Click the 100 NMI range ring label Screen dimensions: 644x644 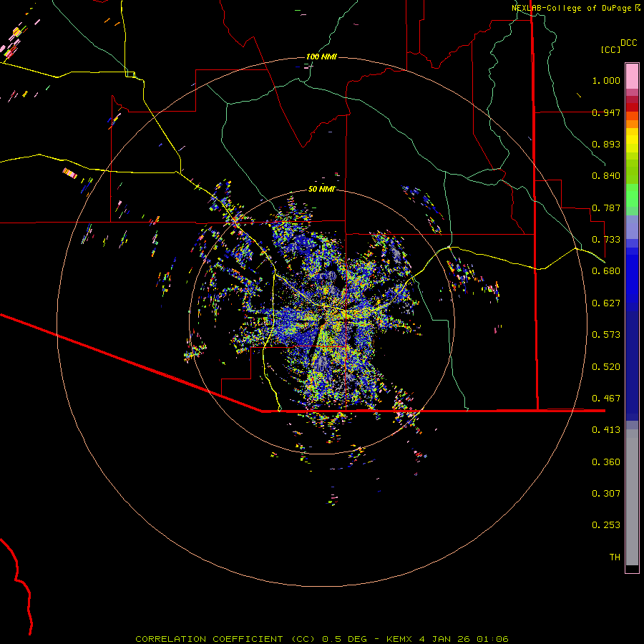[x=321, y=57]
